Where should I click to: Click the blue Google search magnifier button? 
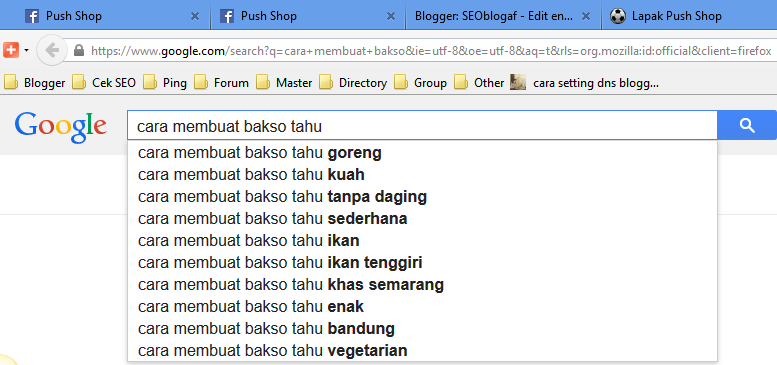(x=747, y=125)
